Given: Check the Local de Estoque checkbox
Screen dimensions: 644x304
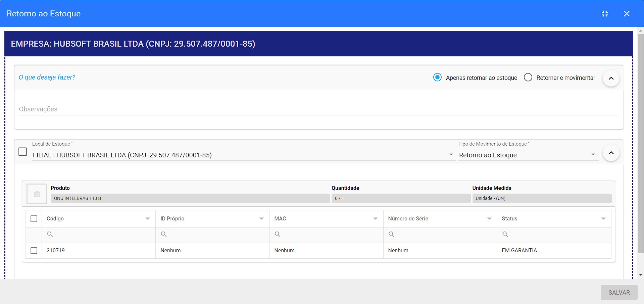Looking at the screenshot, I should coord(23,152).
